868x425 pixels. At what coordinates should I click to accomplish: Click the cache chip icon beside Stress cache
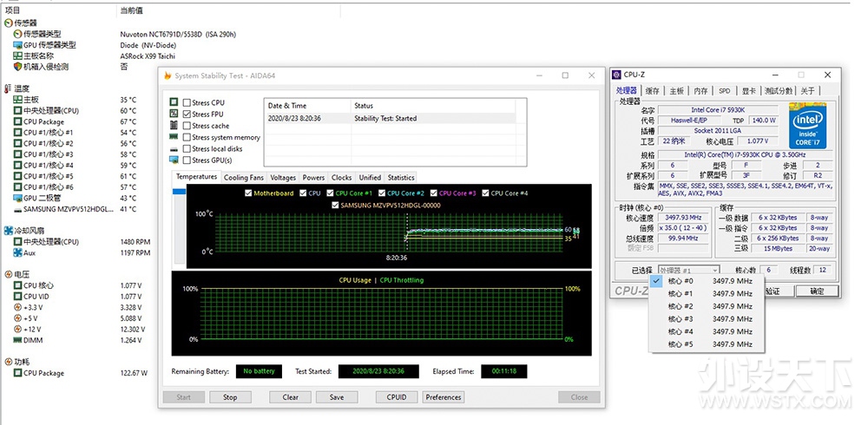[174, 126]
